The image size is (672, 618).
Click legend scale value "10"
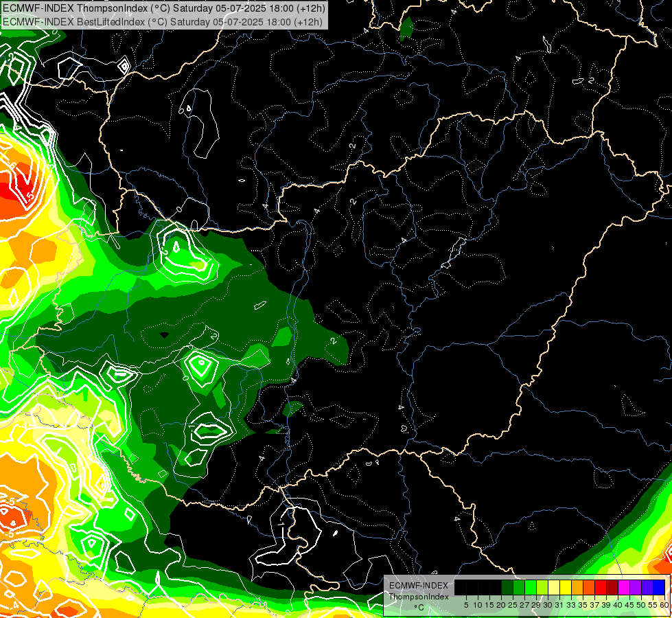[x=478, y=605]
